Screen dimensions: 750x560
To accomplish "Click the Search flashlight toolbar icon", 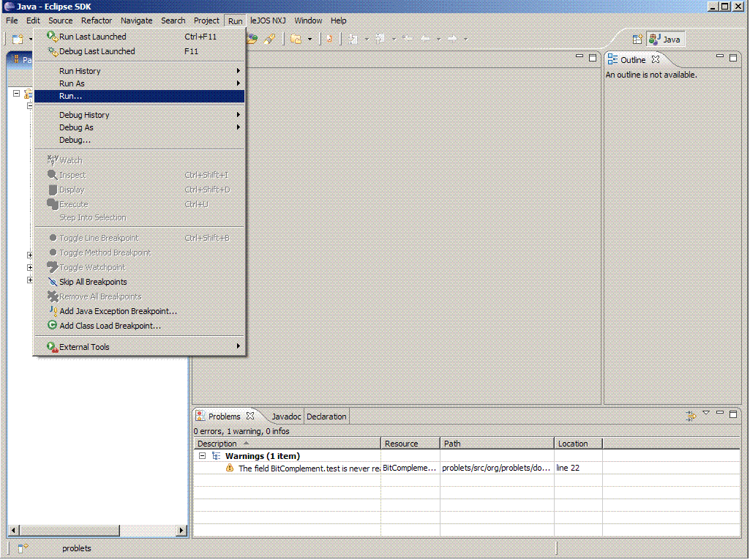I will (270, 39).
